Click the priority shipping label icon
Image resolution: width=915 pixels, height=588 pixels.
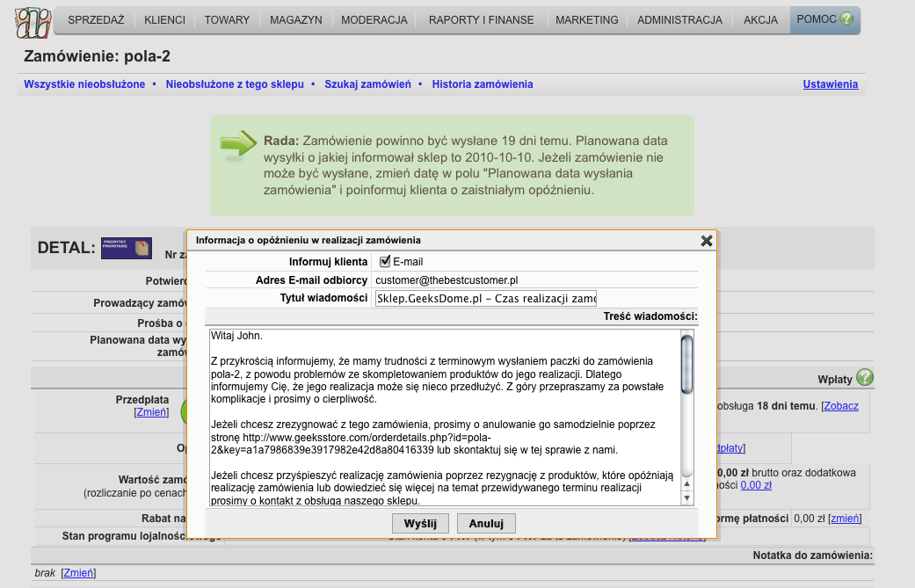[127, 248]
